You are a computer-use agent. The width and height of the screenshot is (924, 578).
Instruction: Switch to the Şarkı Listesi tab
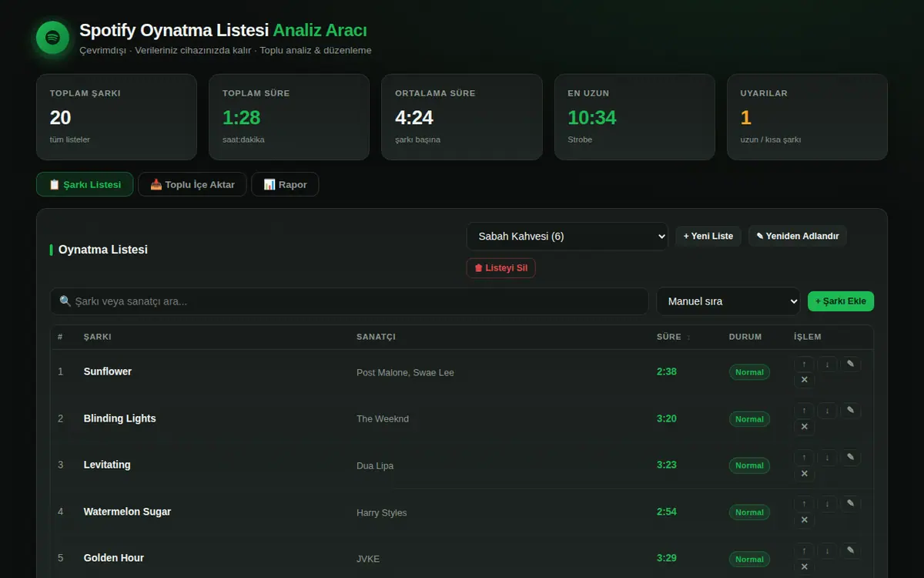[85, 185]
